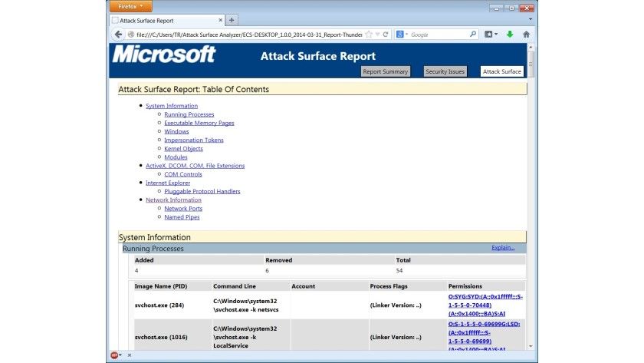Click the Removed count value 6

[x=267, y=270]
